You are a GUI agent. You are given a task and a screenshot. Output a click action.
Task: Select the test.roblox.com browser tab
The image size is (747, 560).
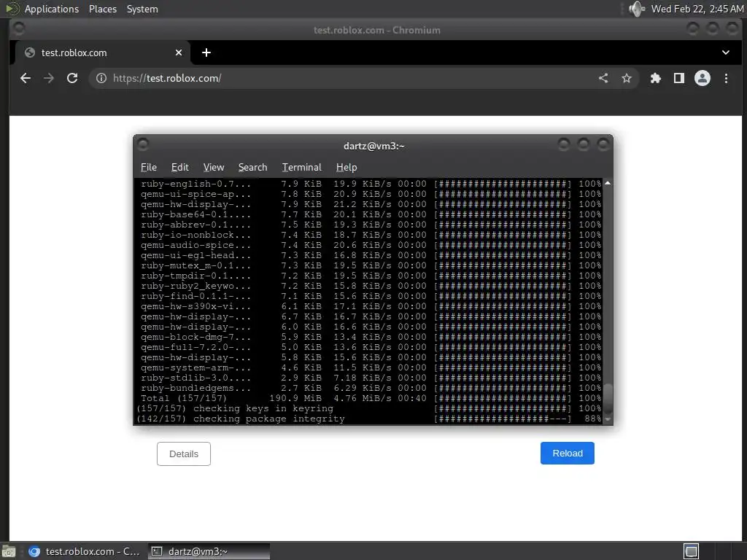(x=102, y=52)
